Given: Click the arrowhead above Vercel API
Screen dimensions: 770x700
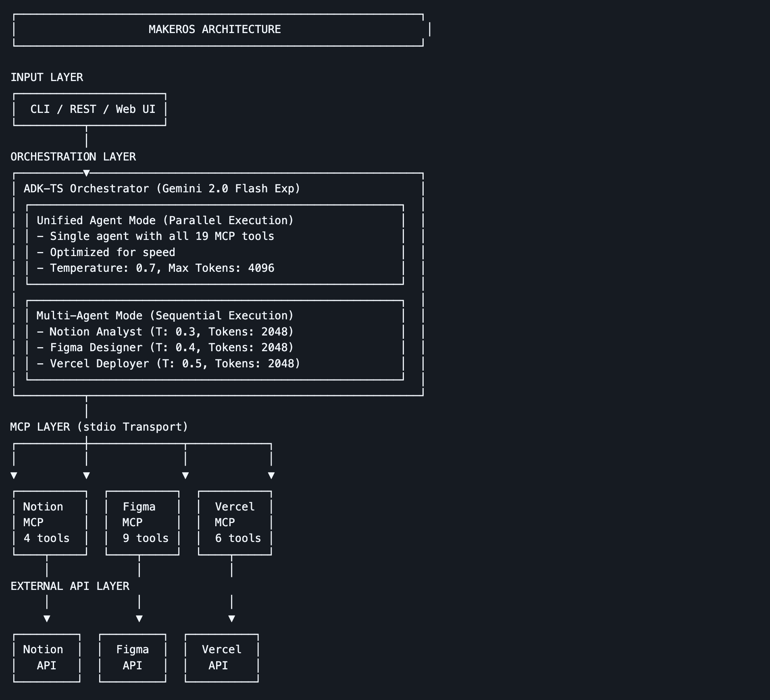Looking at the screenshot, I should [x=231, y=619].
